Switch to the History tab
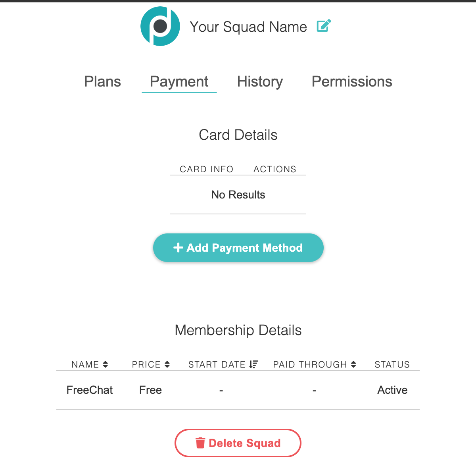The height and width of the screenshot is (470, 476). (260, 82)
